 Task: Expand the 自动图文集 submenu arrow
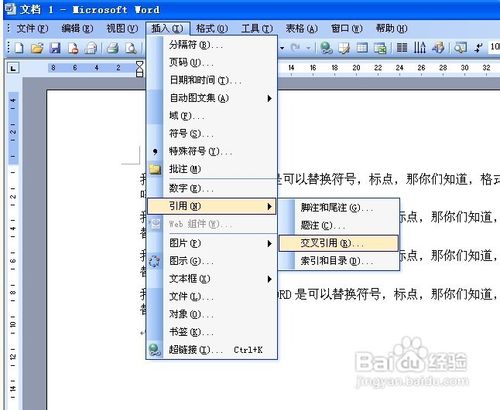click(269, 98)
